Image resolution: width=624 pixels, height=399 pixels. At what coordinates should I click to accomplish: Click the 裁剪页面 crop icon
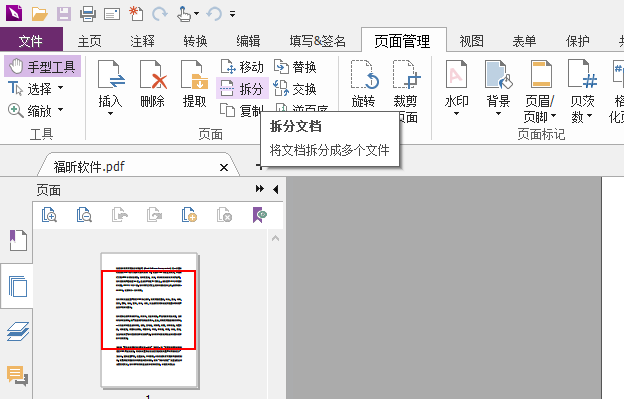pyautogui.click(x=406, y=75)
